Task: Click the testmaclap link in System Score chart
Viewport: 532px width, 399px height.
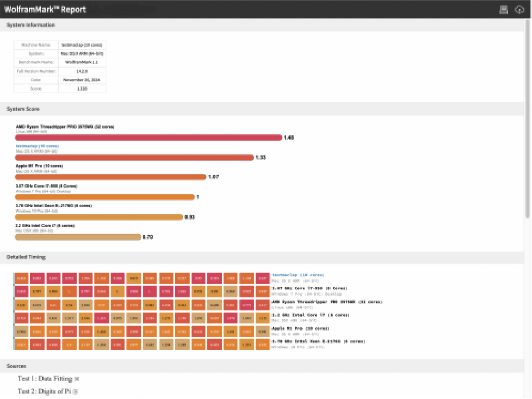Action: (x=37, y=146)
